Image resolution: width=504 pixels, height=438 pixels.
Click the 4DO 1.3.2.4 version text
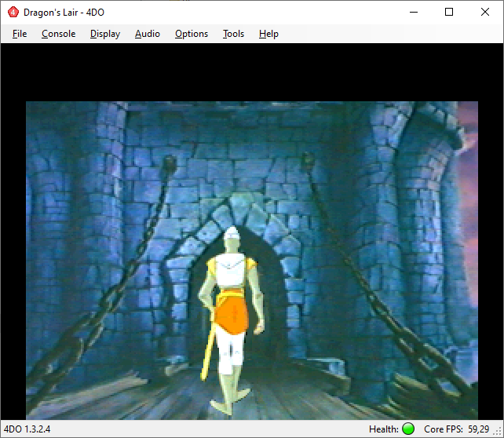coord(27,429)
